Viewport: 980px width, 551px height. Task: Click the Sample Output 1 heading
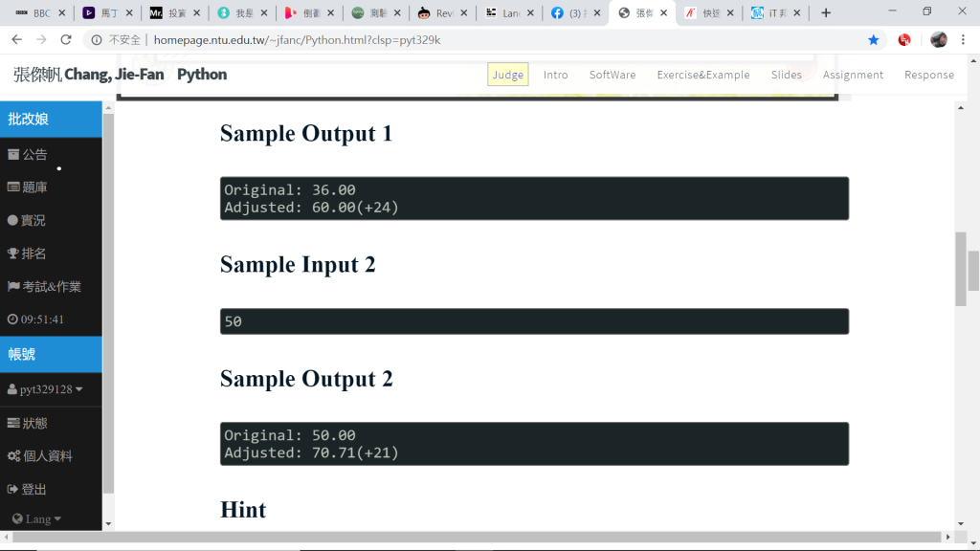pyautogui.click(x=306, y=133)
